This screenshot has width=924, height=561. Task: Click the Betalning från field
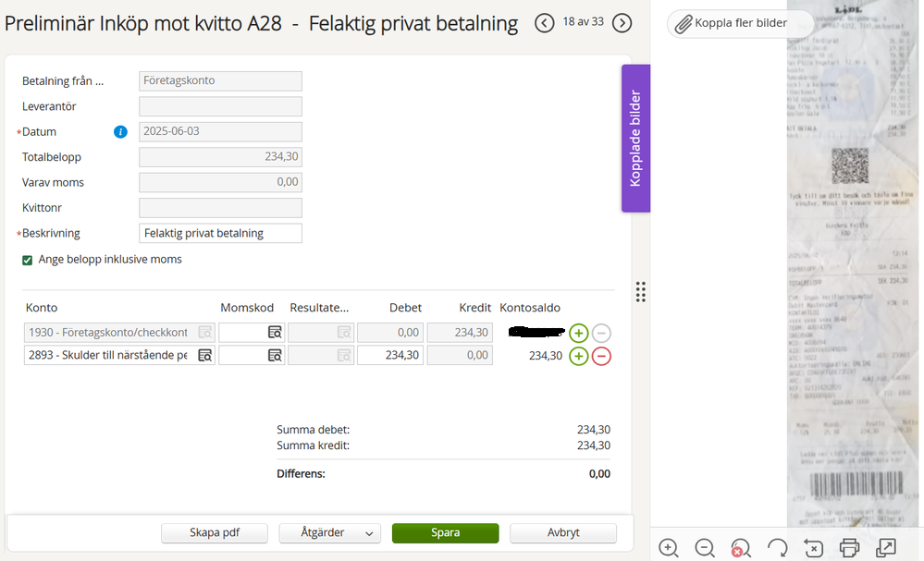(x=220, y=80)
